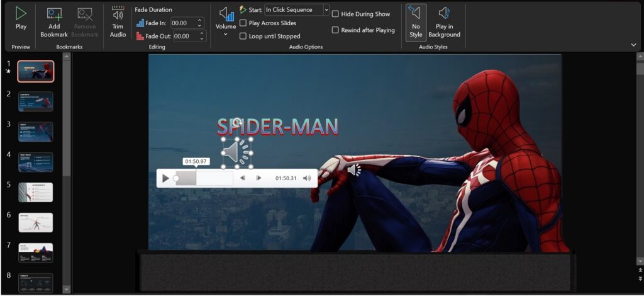Click the Play preview button in ribbon

click(21, 18)
